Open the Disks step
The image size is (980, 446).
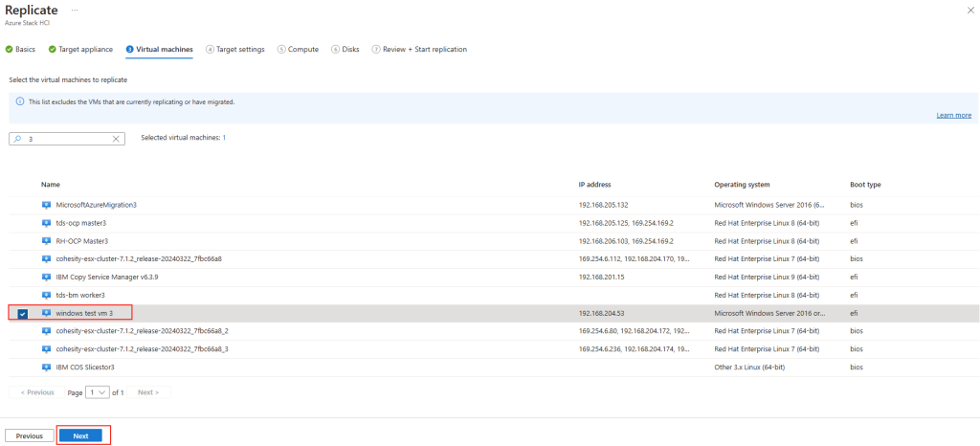345,50
